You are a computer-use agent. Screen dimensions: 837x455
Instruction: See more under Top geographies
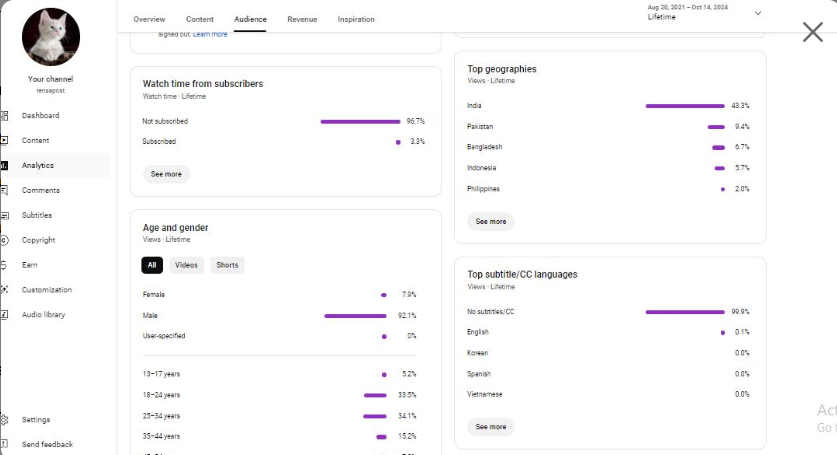[491, 221]
